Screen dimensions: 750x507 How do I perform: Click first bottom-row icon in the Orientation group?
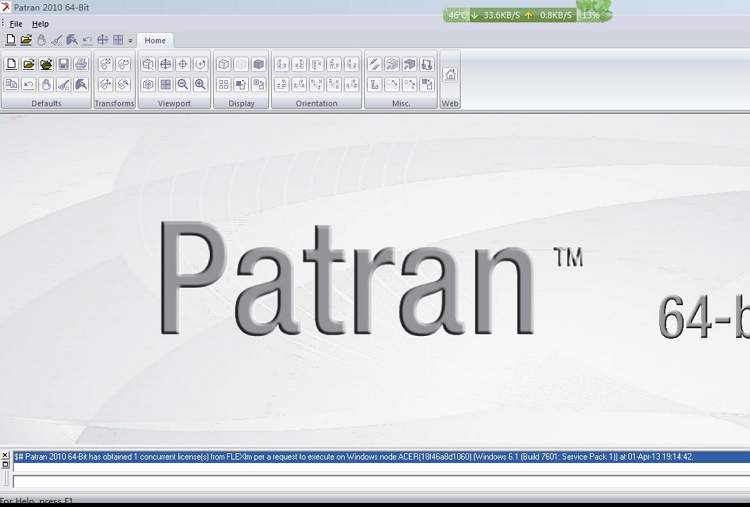[x=282, y=85]
